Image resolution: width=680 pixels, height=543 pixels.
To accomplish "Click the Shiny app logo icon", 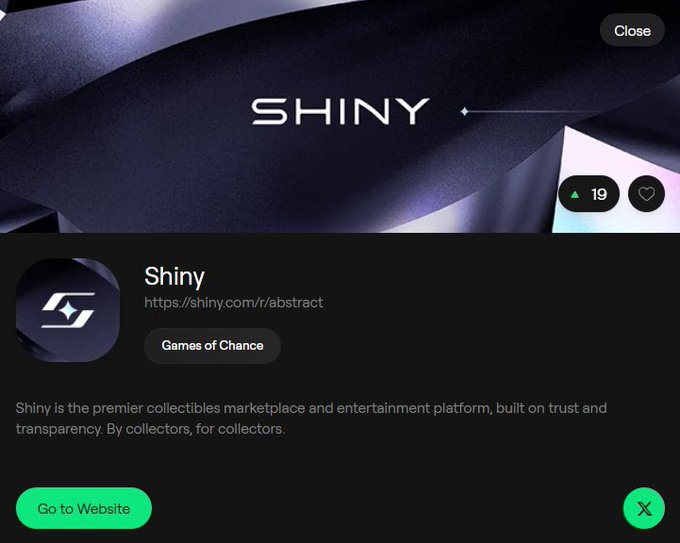I will [68, 310].
